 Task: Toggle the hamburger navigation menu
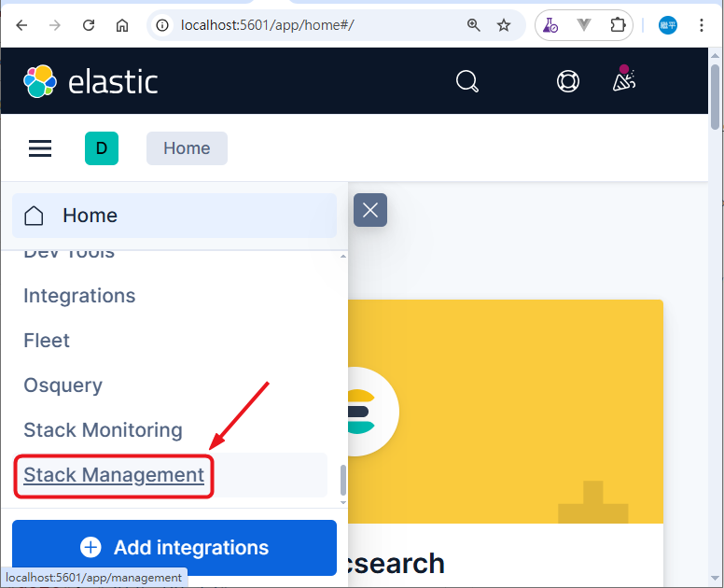click(40, 148)
